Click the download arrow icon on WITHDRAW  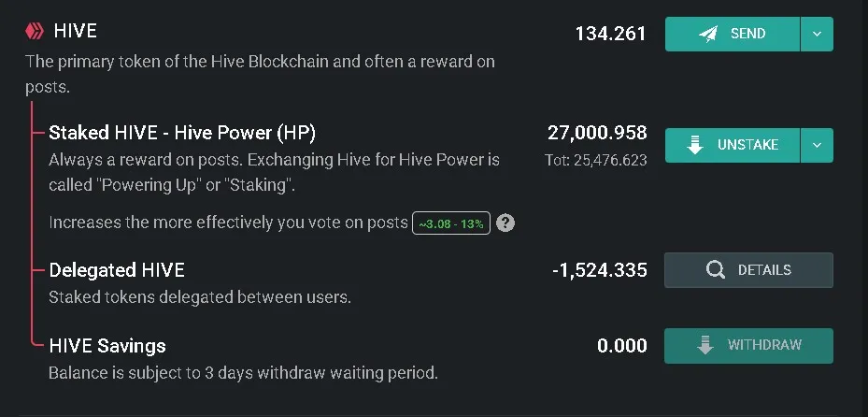704,345
